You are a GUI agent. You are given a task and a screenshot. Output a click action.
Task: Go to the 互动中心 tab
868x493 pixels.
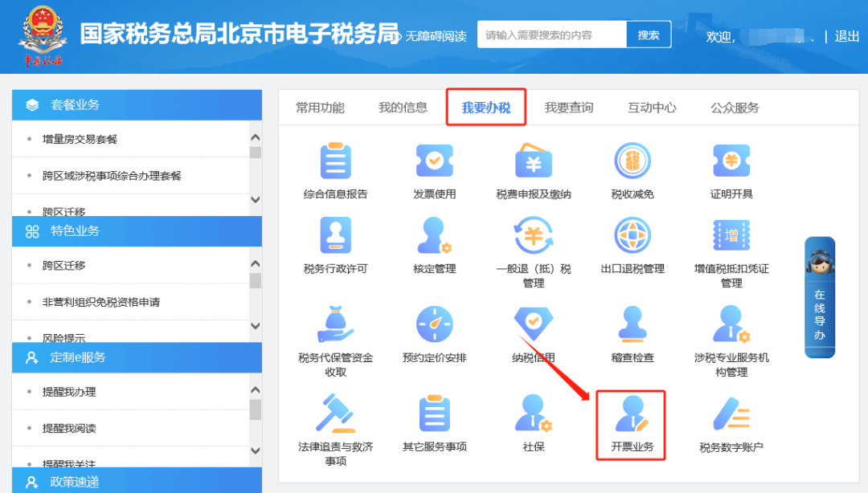click(652, 108)
